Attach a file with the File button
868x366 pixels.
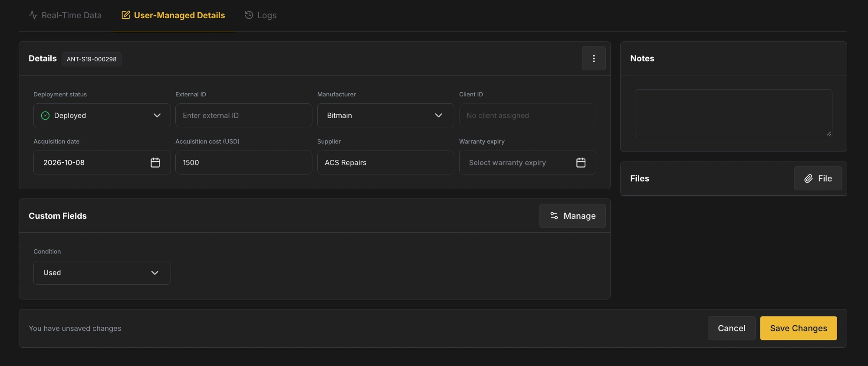[x=818, y=178]
